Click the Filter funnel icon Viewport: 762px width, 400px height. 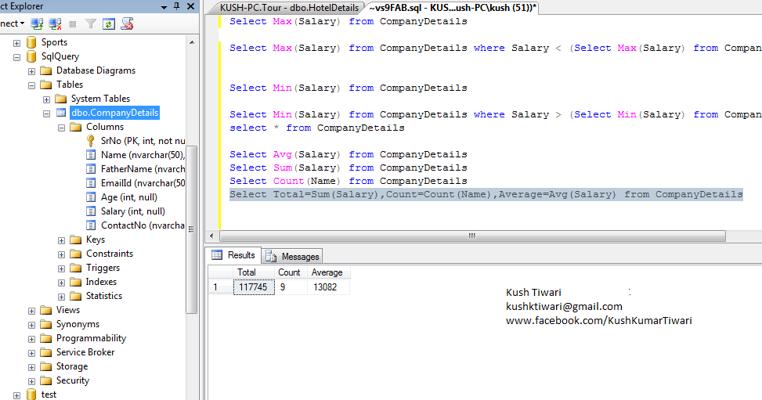point(90,24)
